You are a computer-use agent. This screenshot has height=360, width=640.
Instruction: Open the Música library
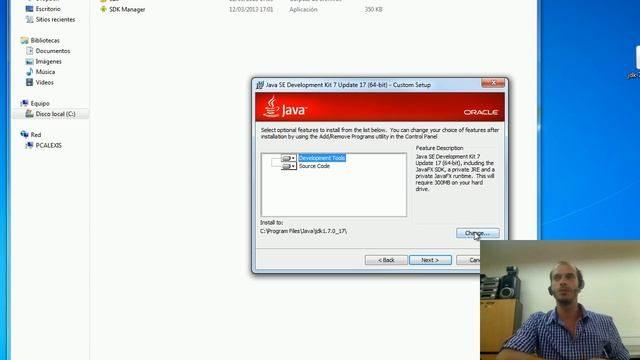45,72
